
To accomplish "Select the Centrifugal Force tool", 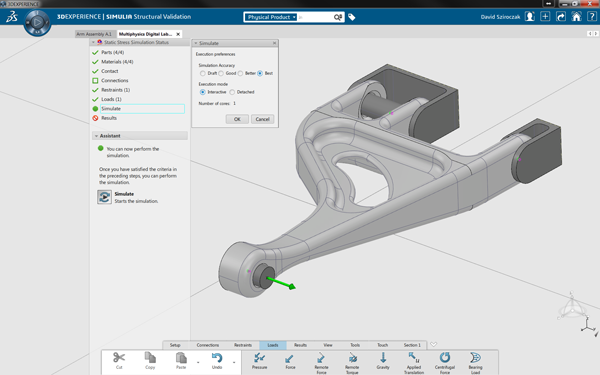I will click(445, 362).
